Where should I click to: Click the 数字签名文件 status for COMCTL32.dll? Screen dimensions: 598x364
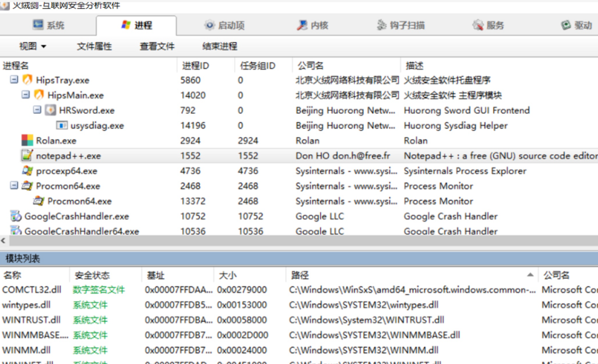(99, 290)
